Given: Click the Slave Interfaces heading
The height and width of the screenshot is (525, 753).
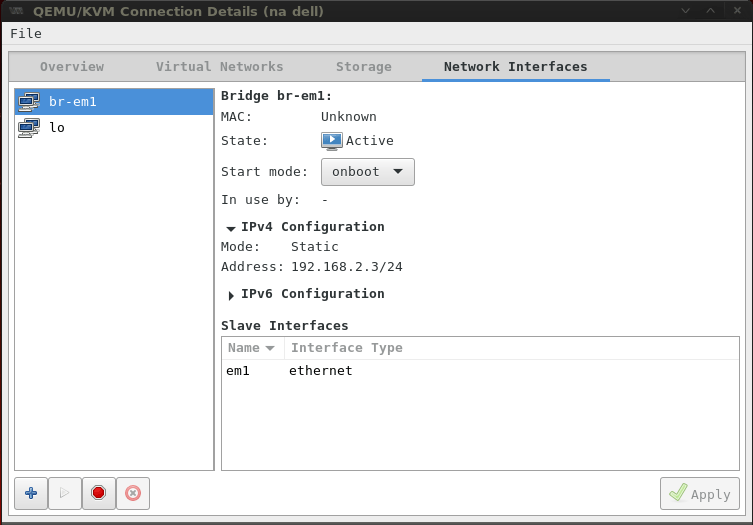Looking at the screenshot, I should [285, 326].
